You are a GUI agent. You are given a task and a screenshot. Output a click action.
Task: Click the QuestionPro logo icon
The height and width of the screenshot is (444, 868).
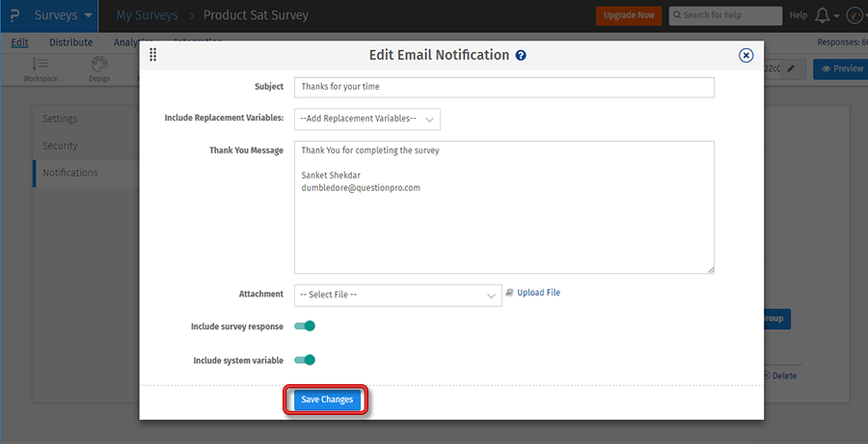coord(14,15)
